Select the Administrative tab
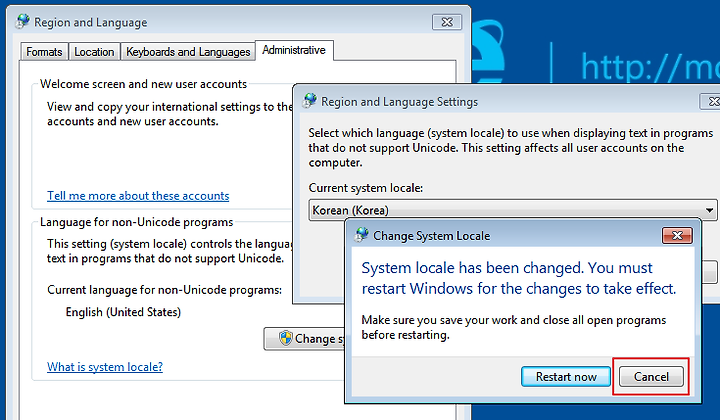The width and height of the screenshot is (720, 420). [294, 50]
